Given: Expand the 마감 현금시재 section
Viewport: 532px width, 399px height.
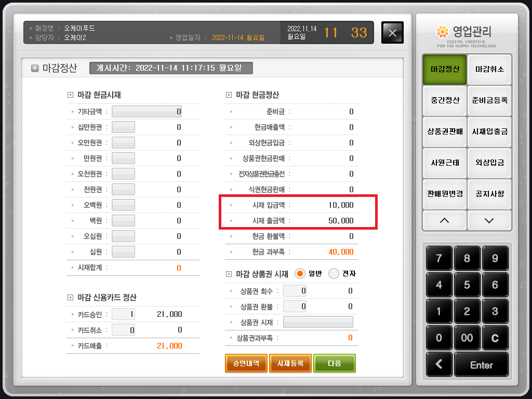Looking at the screenshot, I should (71, 95).
